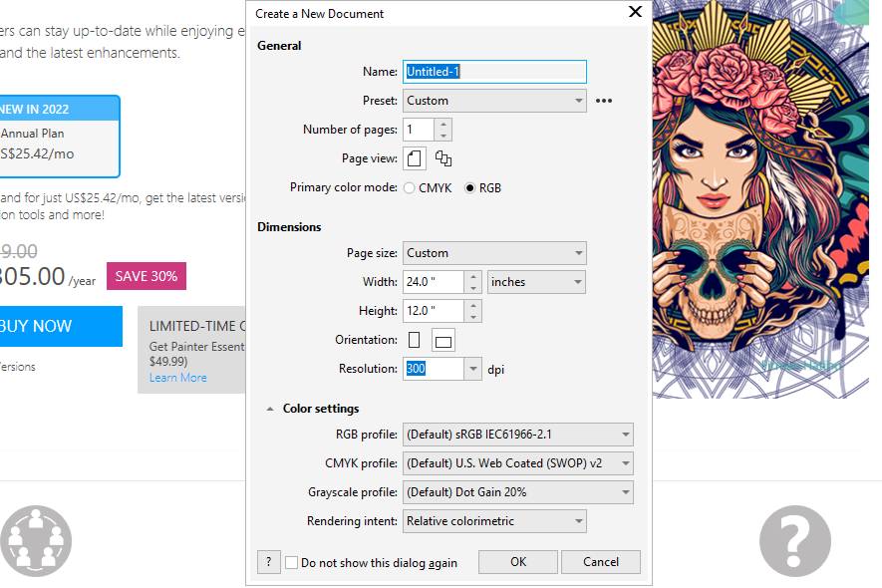Click the dialog's question mark help icon
This screenshot has width=882, height=588.
coord(268,561)
